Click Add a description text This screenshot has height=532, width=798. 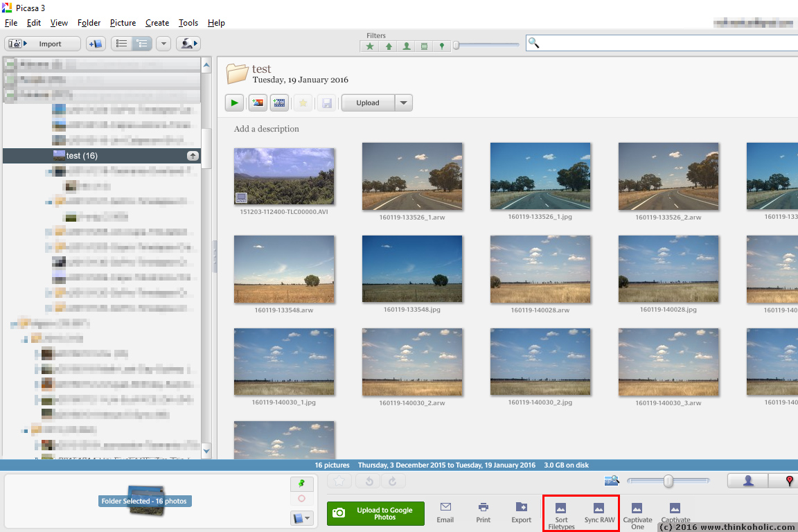coord(266,129)
